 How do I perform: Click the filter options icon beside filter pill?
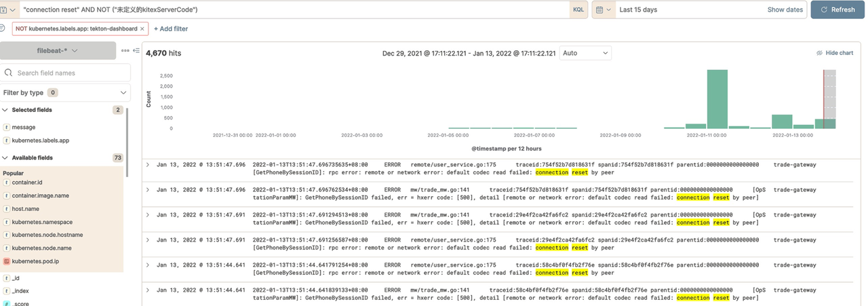point(2,28)
